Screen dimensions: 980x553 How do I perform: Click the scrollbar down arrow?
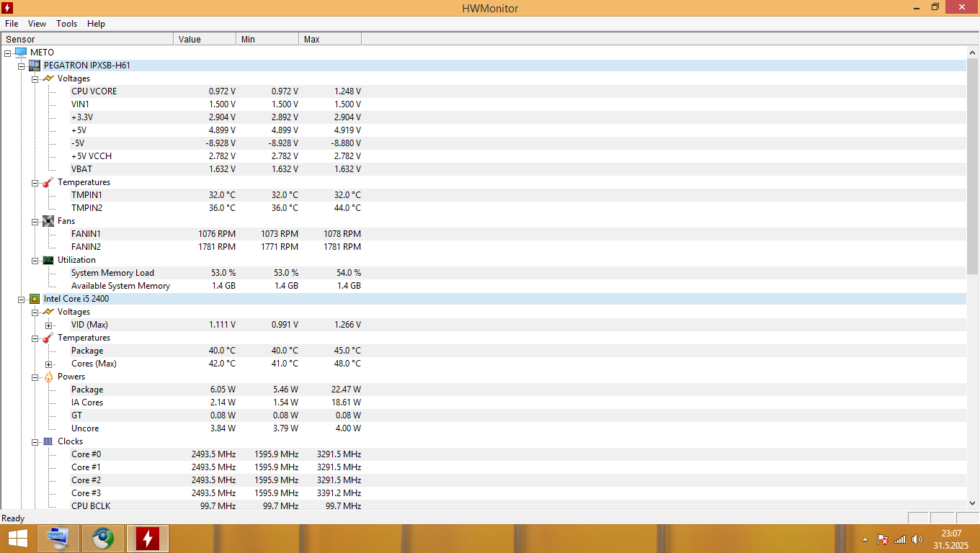click(x=973, y=503)
